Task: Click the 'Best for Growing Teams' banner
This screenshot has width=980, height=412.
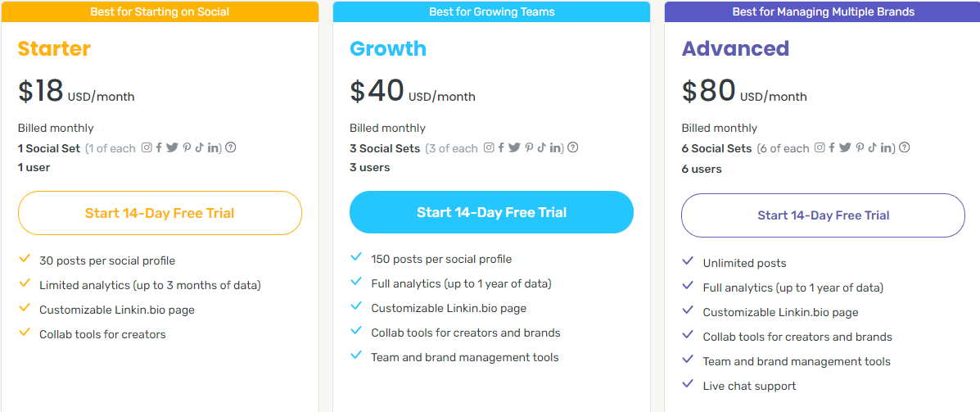Action: coord(491,11)
